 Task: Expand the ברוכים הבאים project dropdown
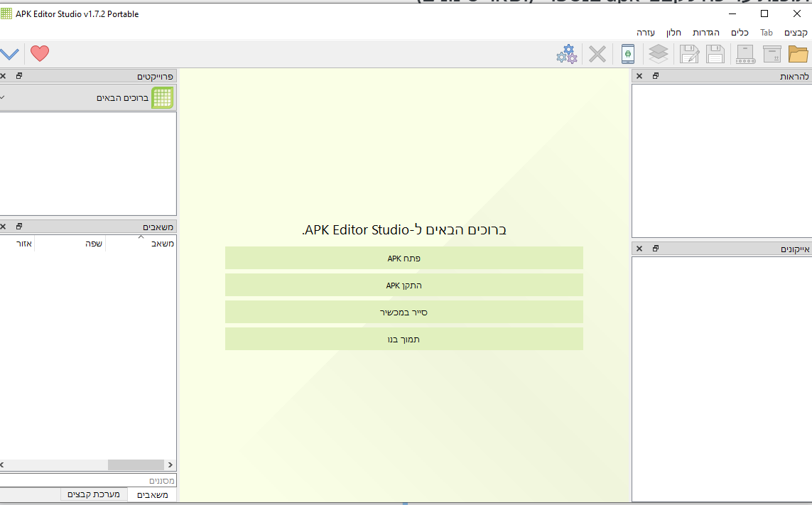click(3, 97)
